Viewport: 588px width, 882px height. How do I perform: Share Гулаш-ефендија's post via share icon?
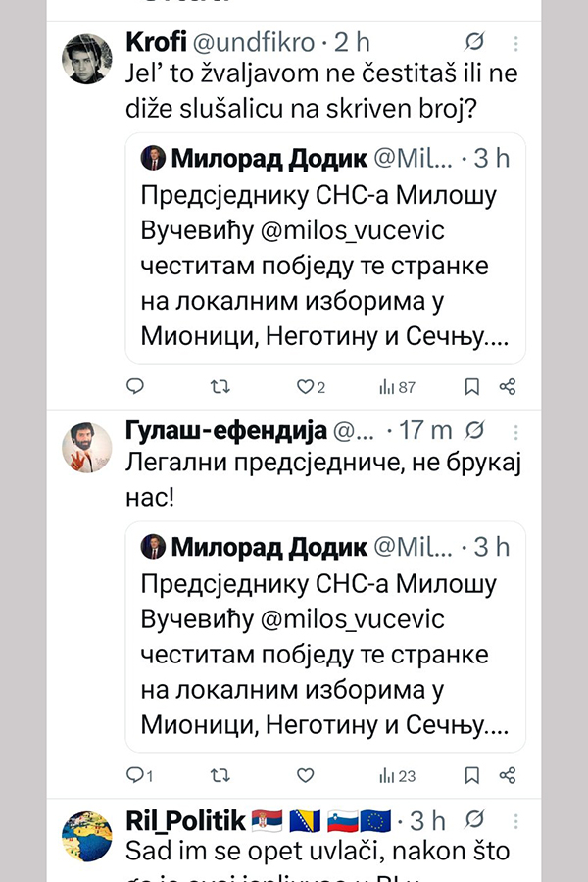tap(508, 776)
